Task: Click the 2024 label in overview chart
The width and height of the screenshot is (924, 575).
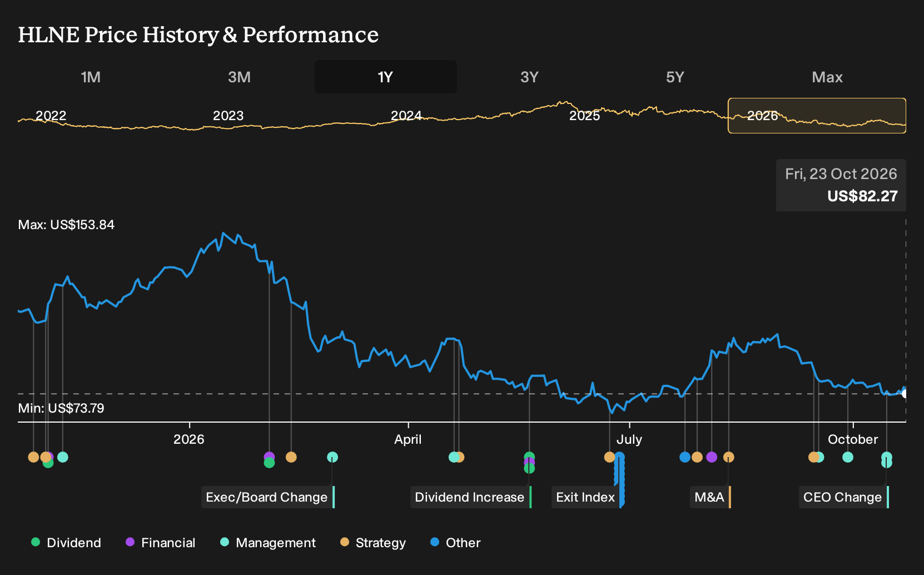Action: click(406, 116)
